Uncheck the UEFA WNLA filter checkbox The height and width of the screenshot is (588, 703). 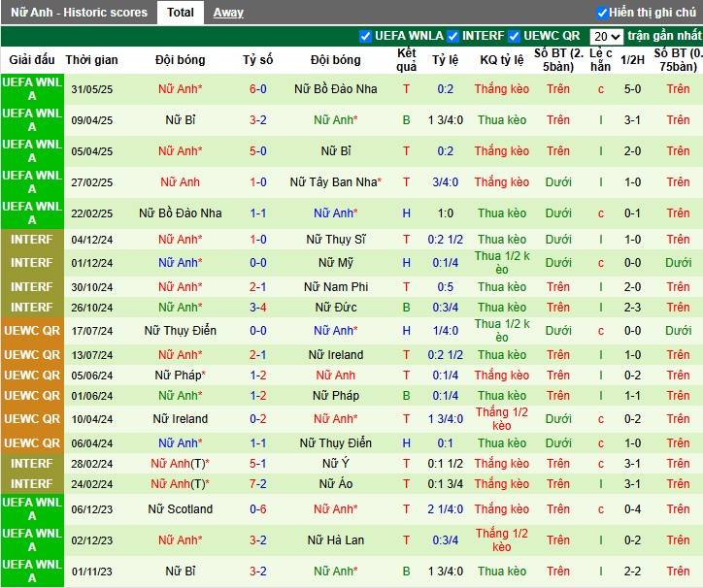click(365, 36)
